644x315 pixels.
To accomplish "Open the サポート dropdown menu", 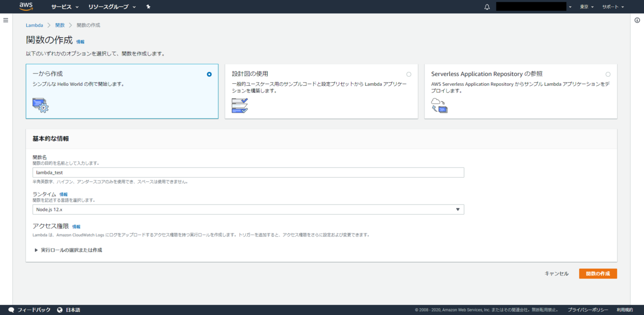I will tap(613, 7).
